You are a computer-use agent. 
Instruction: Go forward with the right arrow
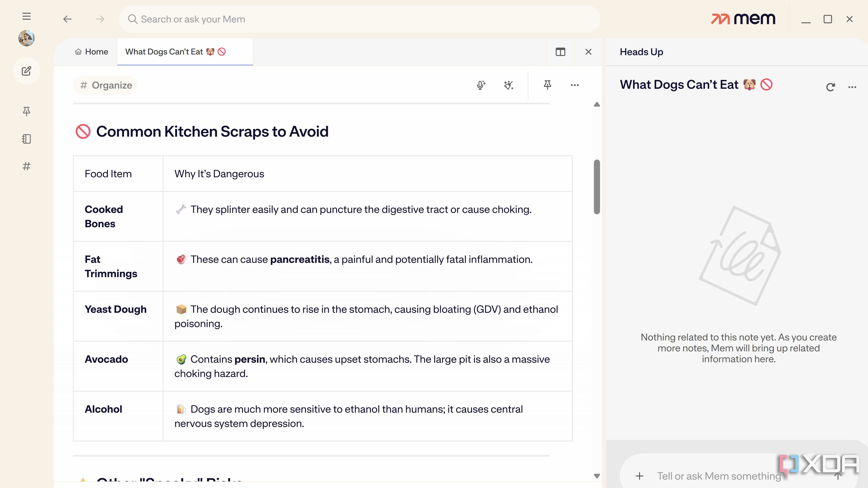coord(100,19)
